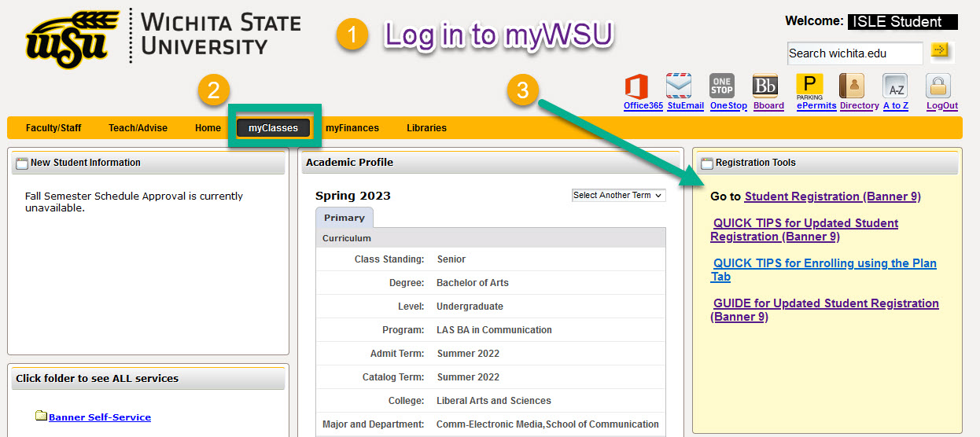Open Student Registration (Banner 9) link
This screenshot has height=437, width=980.
(x=832, y=196)
